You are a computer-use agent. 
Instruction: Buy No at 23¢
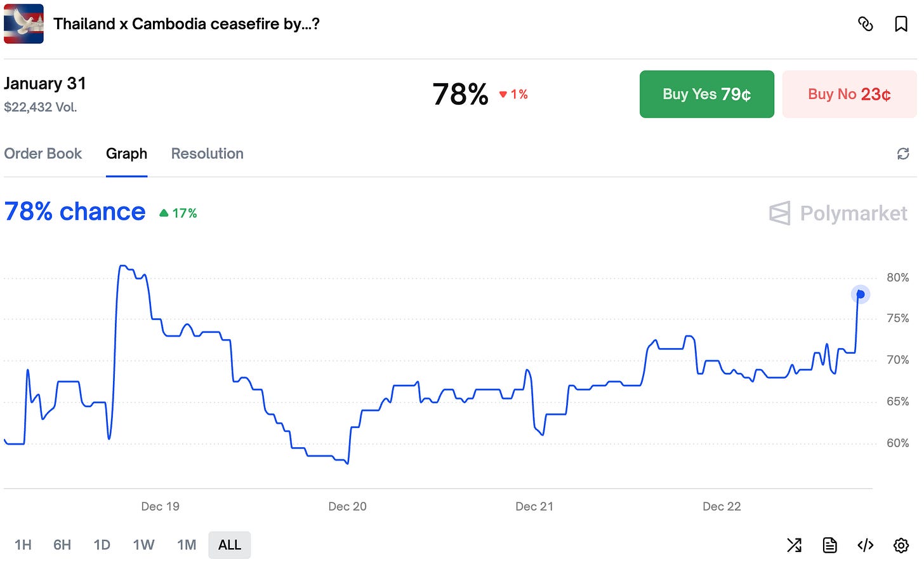[x=849, y=95]
